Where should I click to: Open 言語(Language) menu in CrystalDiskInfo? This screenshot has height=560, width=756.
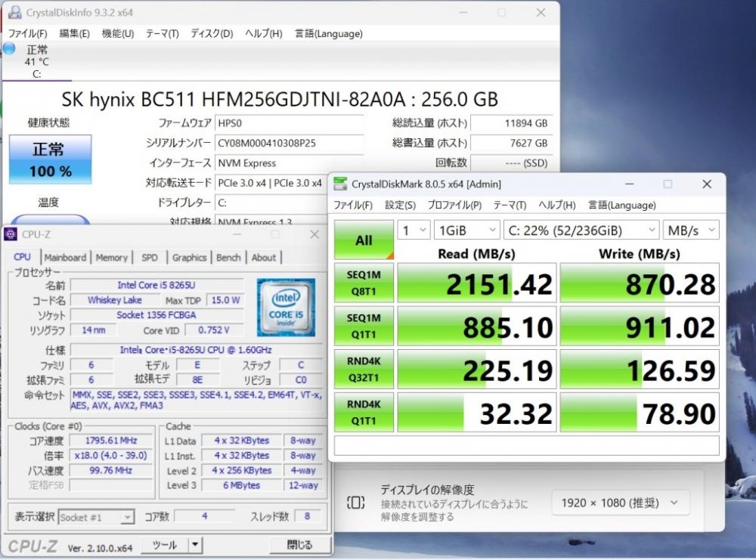coord(328,33)
